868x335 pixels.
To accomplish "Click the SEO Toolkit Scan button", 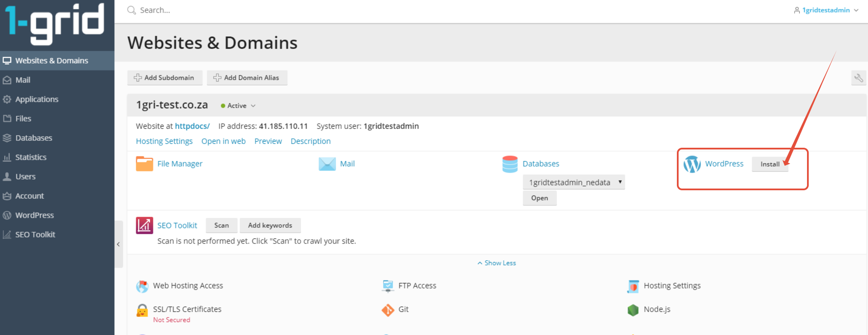I will (222, 225).
